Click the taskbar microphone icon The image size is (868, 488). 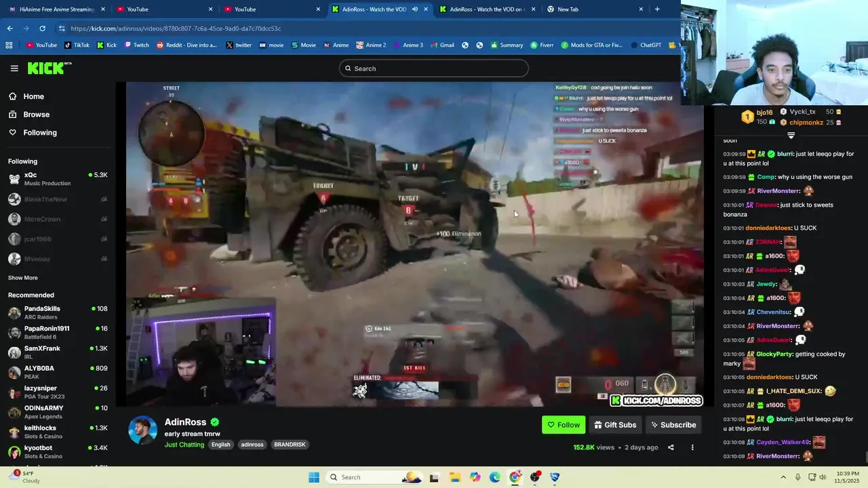point(797,477)
